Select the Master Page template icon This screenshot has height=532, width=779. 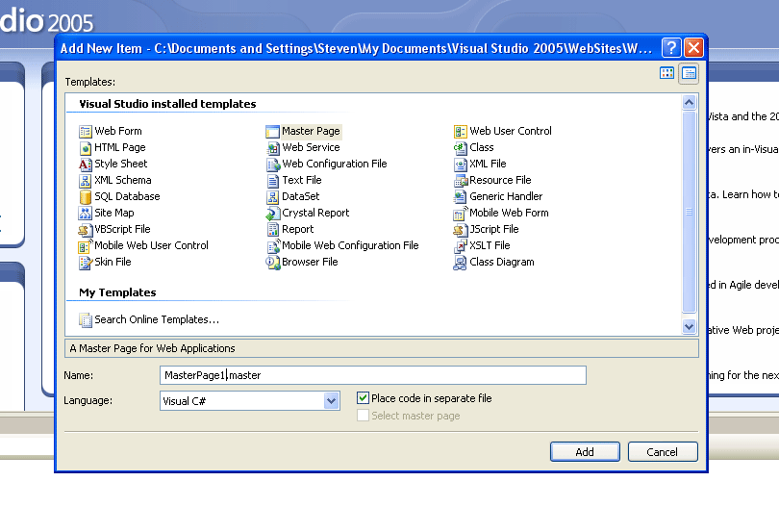(273, 131)
